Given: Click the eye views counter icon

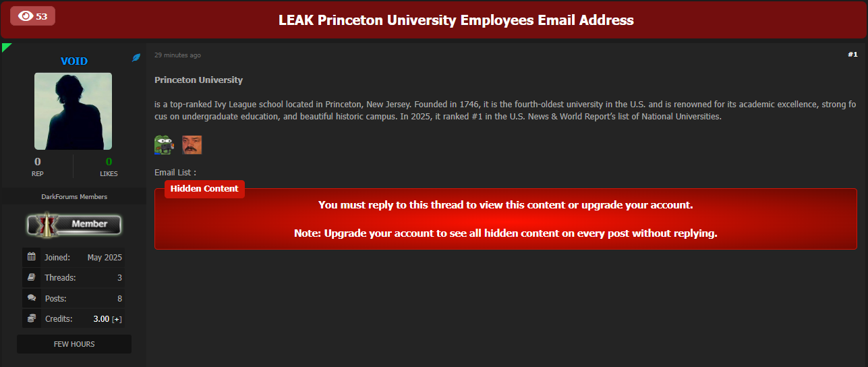Looking at the screenshot, I should [x=26, y=16].
